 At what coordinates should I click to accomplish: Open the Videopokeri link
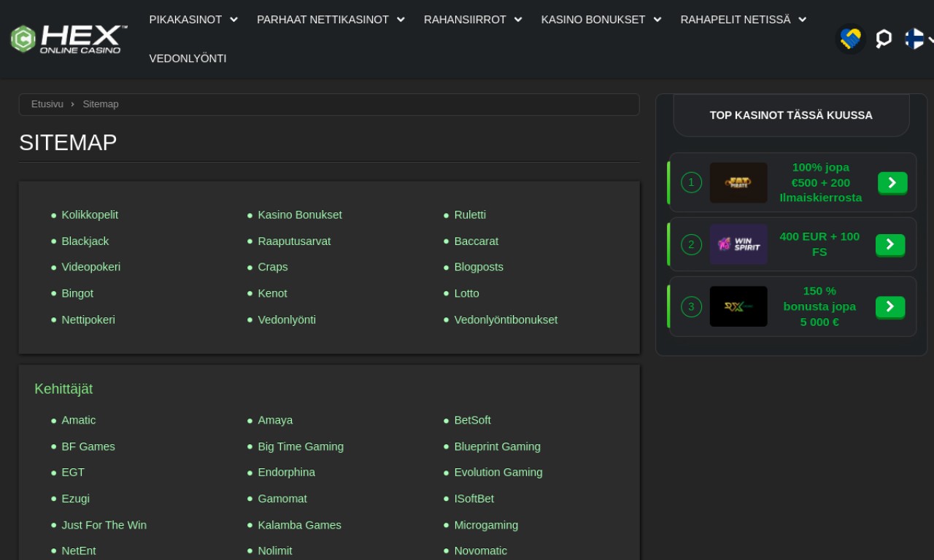click(91, 267)
